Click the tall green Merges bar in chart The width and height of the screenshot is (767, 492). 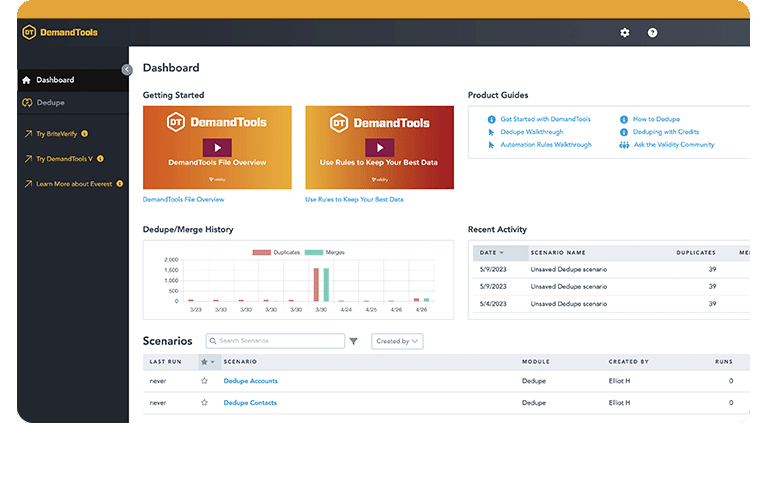coord(326,285)
